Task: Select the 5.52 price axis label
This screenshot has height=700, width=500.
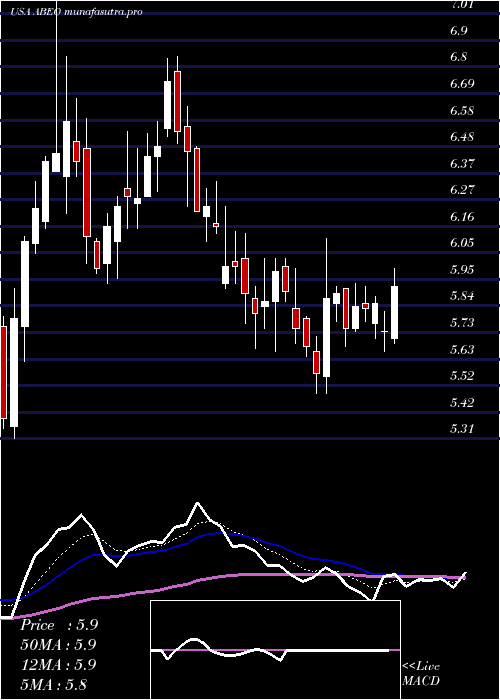Action: [x=463, y=375]
